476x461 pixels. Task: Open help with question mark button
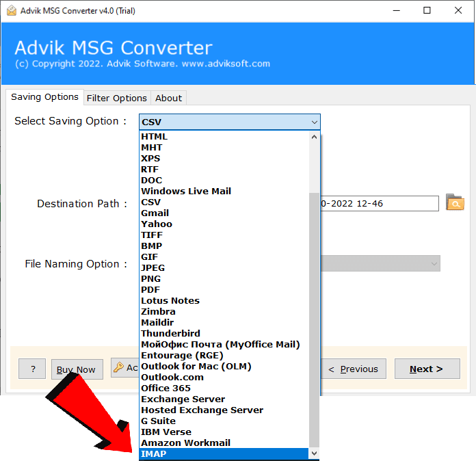click(x=32, y=369)
